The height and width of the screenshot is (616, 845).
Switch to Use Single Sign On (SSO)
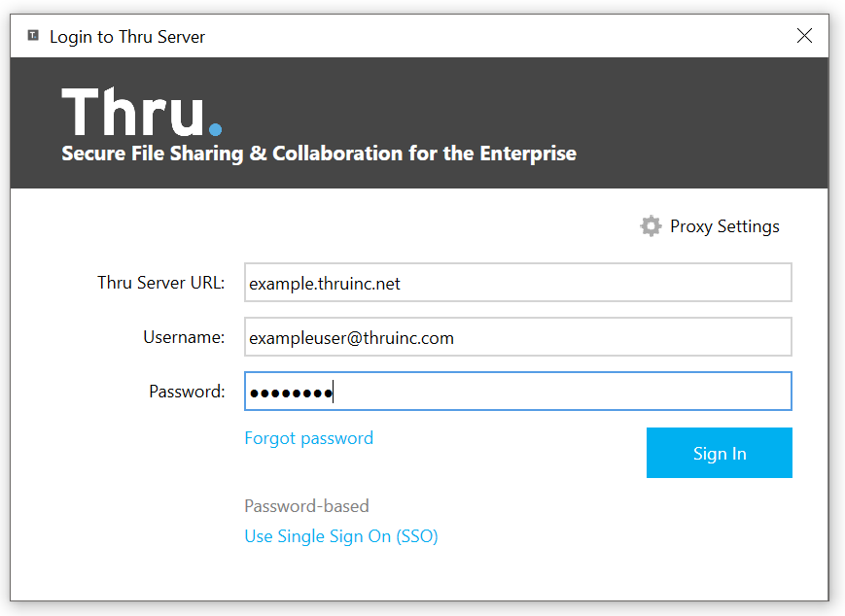pos(341,536)
